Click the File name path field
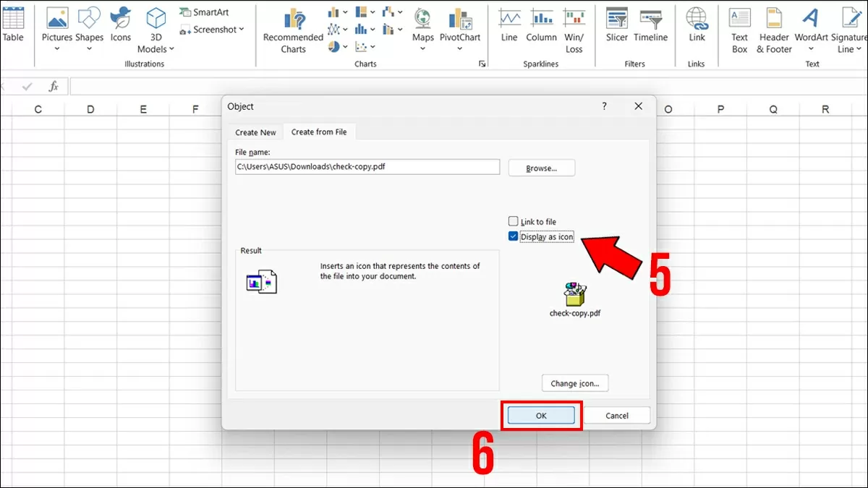Viewport: 868px width, 488px height. 367,167
